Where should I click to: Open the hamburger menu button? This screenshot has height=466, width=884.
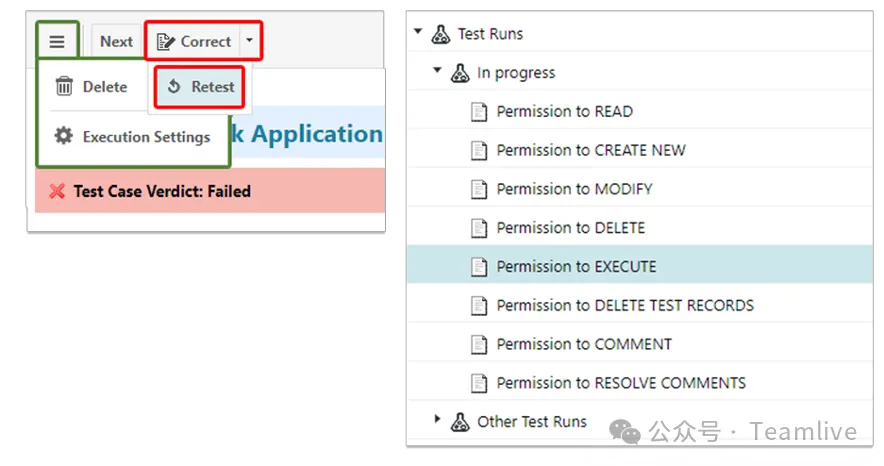pyautogui.click(x=57, y=41)
